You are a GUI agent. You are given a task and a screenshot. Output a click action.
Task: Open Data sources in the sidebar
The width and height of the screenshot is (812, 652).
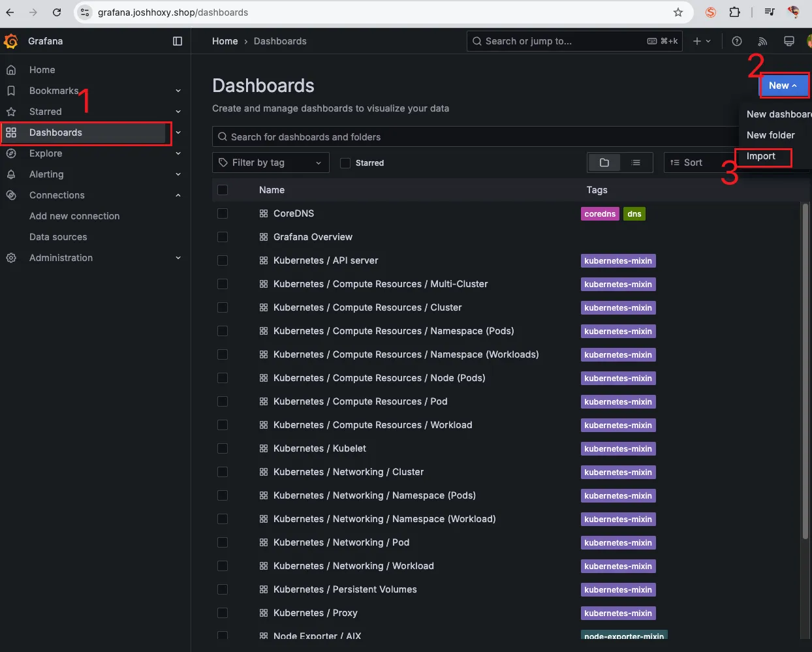pyautogui.click(x=58, y=237)
